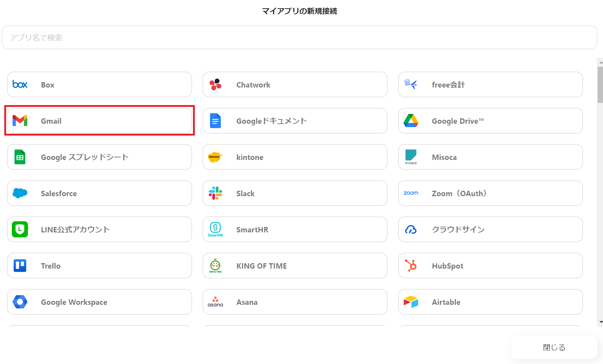Focus the アプリ名で検索 search field

300,37
